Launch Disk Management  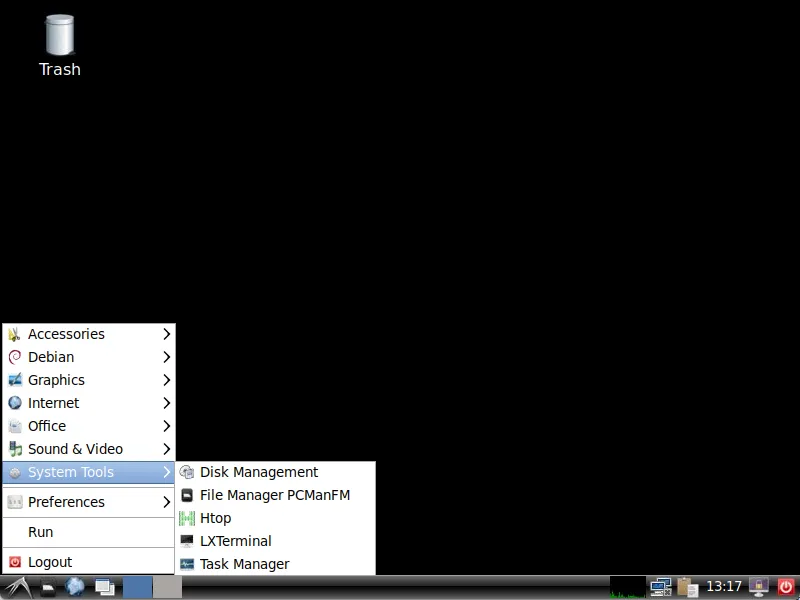tap(276, 472)
